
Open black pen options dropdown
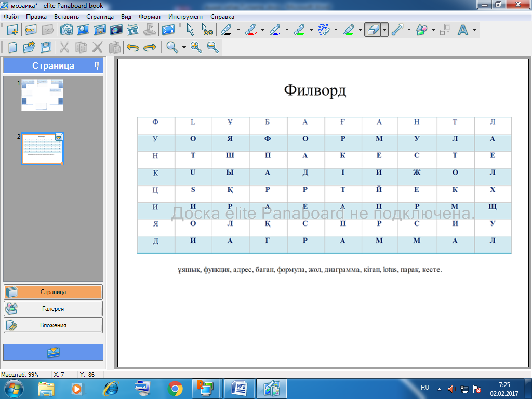tap(238, 30)
